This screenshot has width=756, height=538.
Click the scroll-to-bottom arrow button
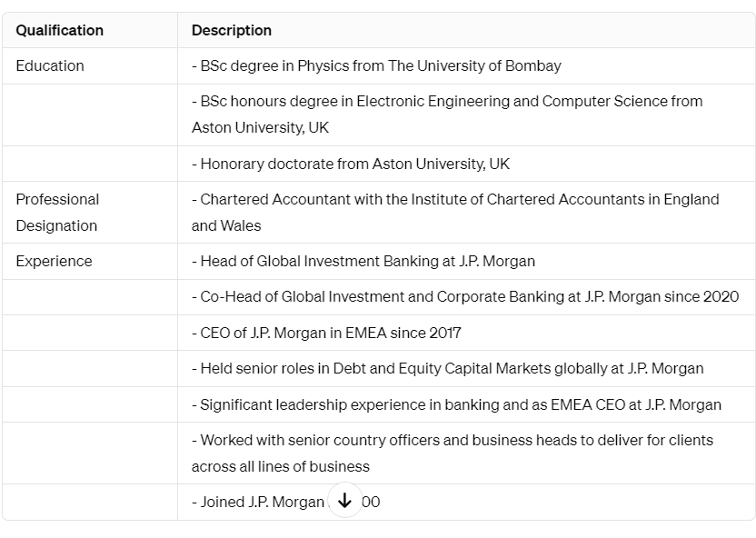[344, 501]
